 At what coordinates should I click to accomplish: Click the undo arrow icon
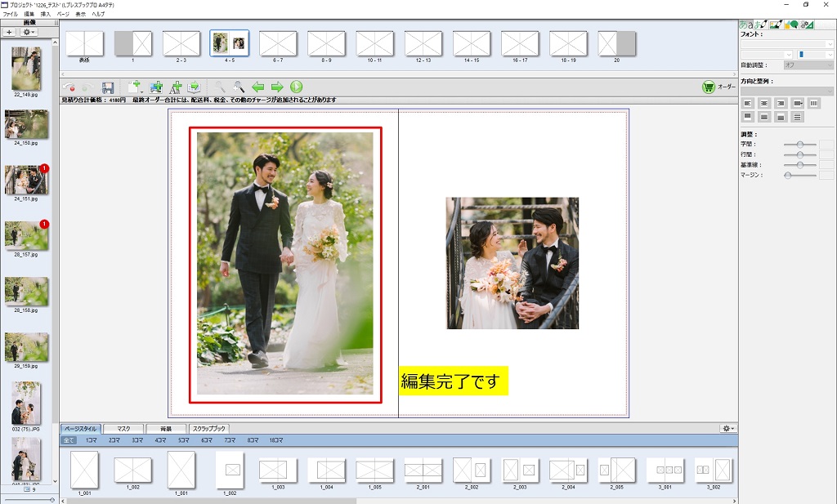(69, 87)
